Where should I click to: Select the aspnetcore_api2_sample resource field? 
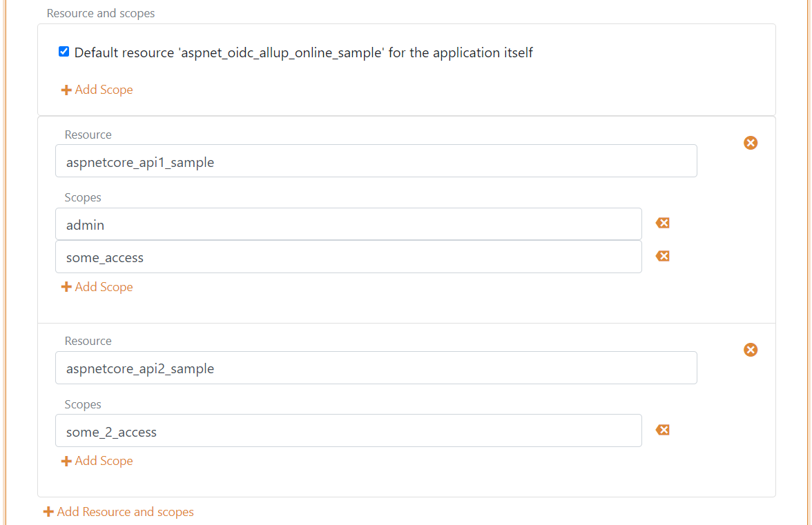376,368
